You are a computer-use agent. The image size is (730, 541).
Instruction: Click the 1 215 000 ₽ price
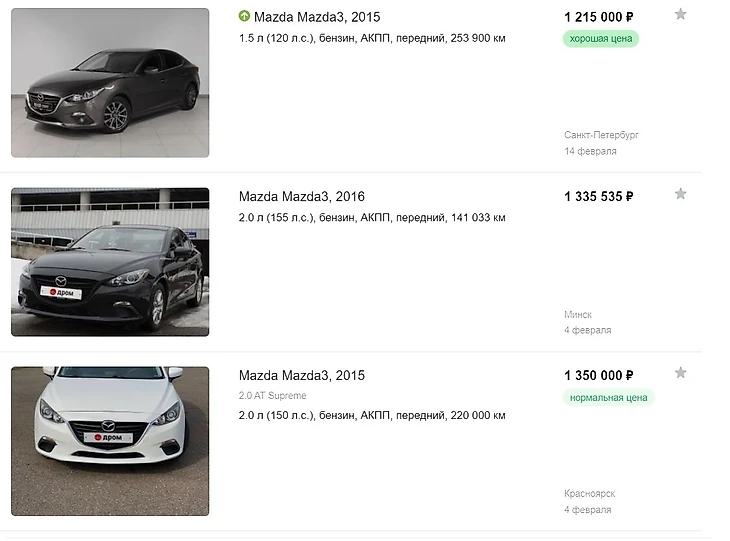pyautogui.click(x=598, y=17)
